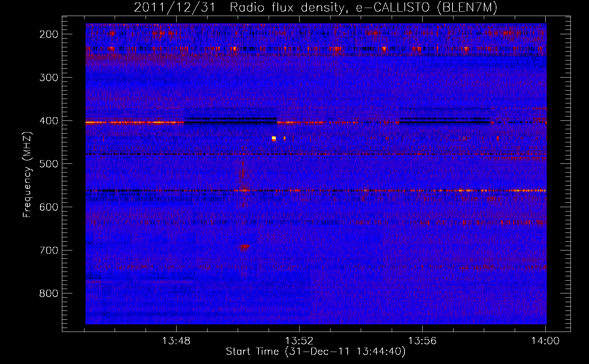Click the 13:56 time tick label
The width and height of the screenshot is (589, 364).
(x=422, y=341)
